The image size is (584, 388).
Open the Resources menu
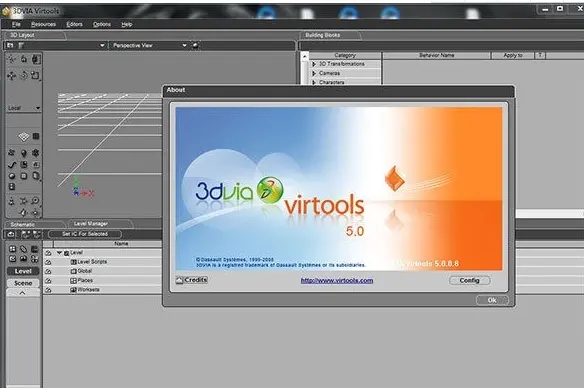click(43, 24)
